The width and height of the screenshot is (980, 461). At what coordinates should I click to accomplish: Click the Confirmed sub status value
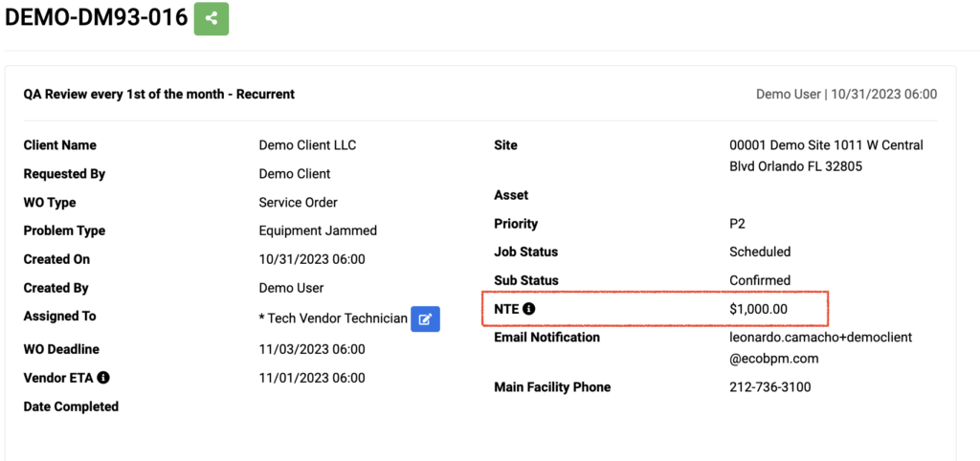pyautogui.click(x=760, y=280)
